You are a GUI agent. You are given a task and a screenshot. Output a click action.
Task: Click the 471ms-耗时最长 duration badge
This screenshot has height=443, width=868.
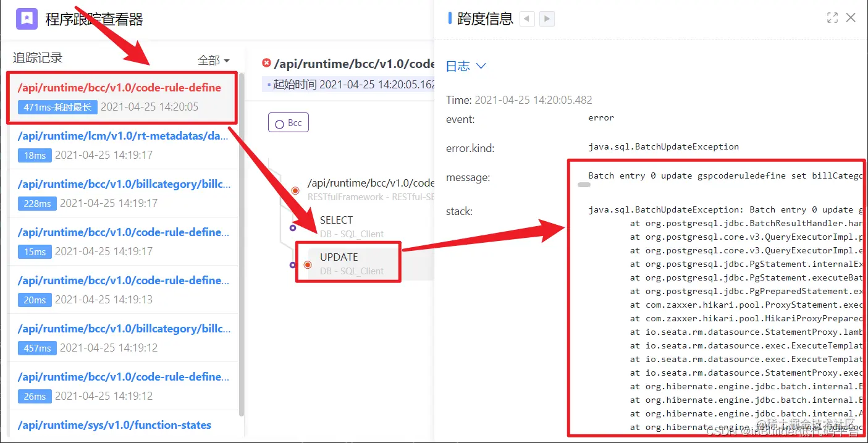click(57, 107)
